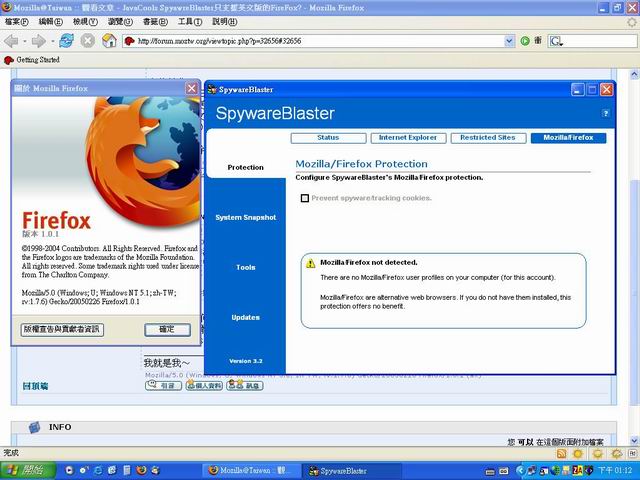Click the SpywareBlaster help question mark icon

pyautogui.click(x=605, y=113)
